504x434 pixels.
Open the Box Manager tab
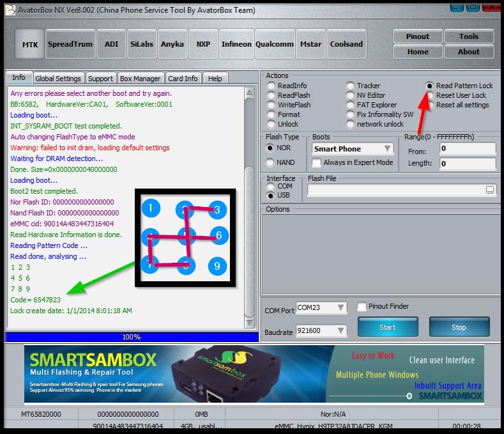[x=140, y=79]
